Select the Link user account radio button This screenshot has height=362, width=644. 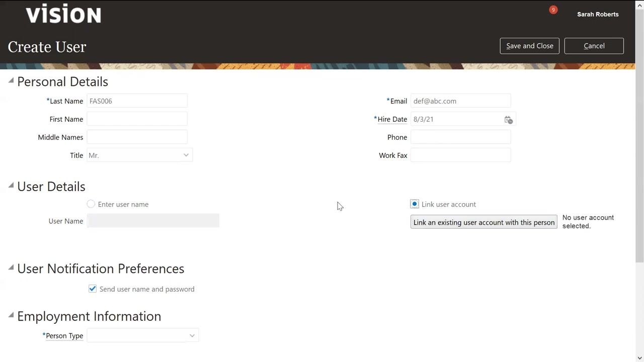415,204
